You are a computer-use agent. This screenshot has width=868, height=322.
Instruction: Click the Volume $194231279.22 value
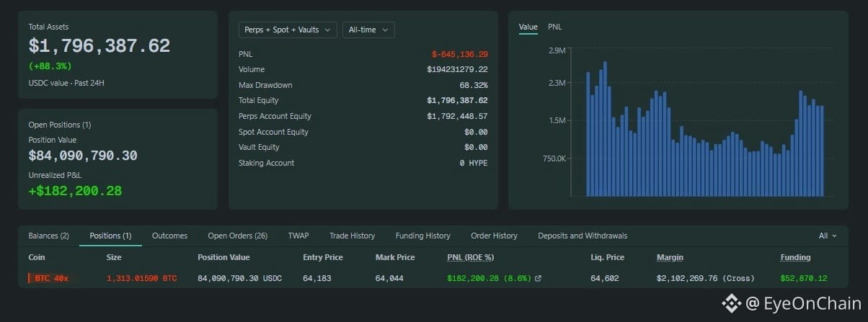[457, 69]
